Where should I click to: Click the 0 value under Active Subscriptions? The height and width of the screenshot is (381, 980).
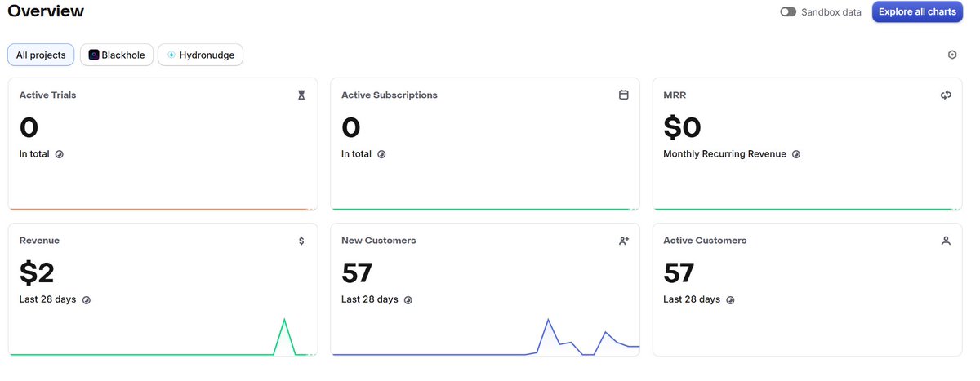[x=351, y=127]
